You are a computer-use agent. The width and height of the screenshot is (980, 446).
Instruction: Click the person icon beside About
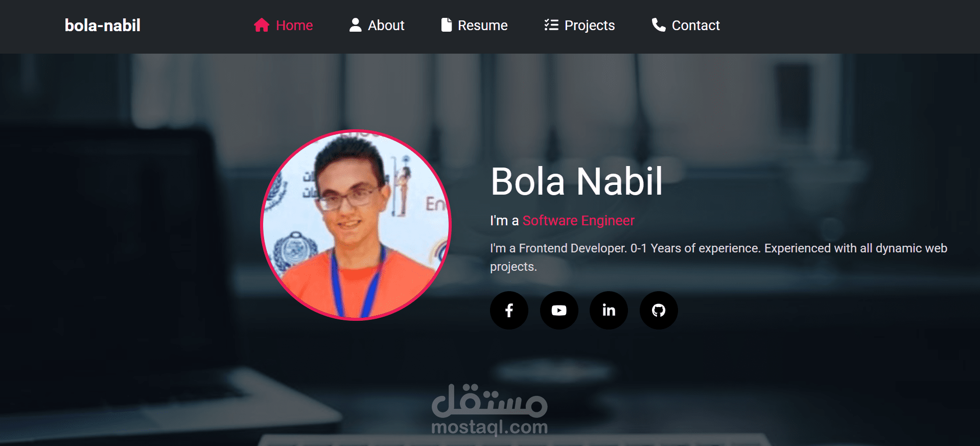click(356, 25)
